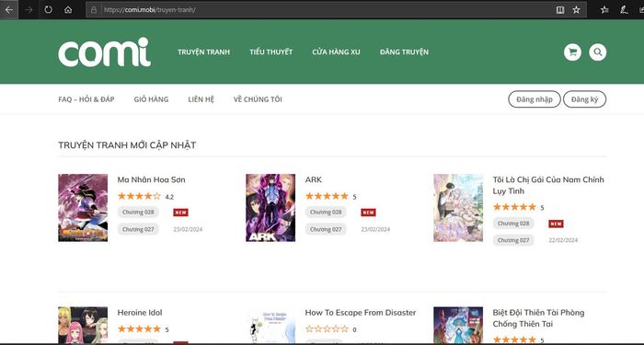Click Đăng nhập button

[535, 99]
